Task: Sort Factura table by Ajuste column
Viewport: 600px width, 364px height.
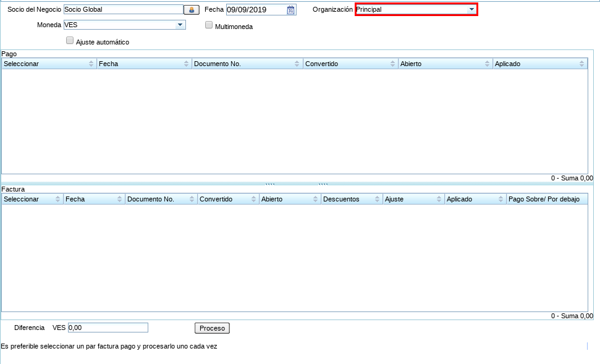Action: click(x=413, y=199)
